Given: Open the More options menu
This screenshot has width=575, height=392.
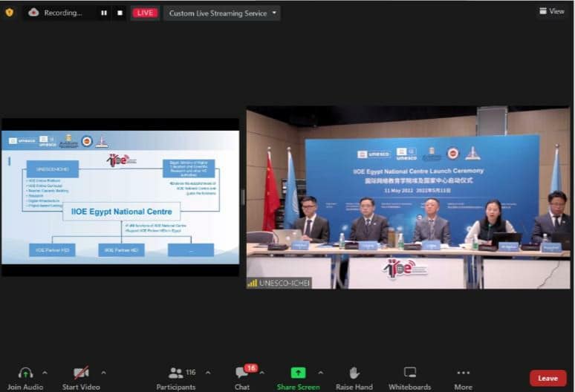Looking at the screenshot, I should tap(464, 373).
